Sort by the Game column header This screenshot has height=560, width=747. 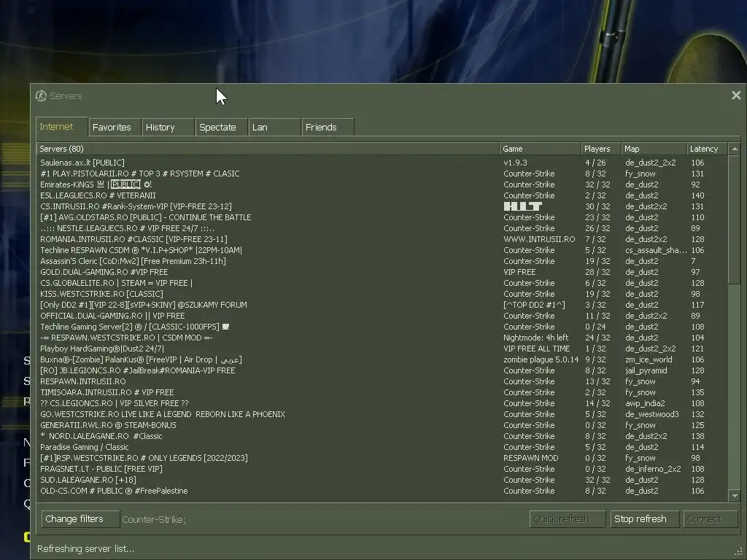pyautogui.click(x=541, y=149)
